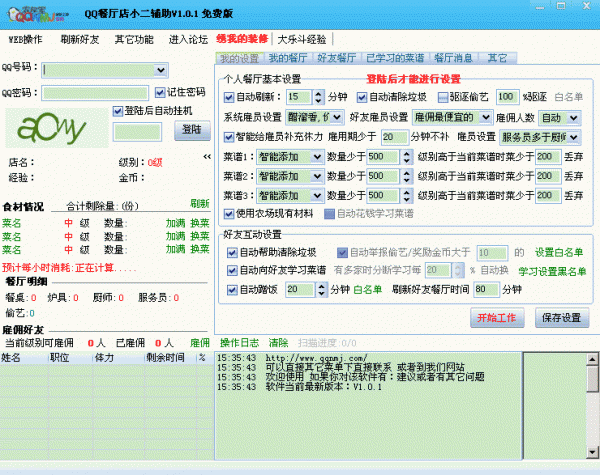Open 系统雇员设置 dropdown
This screenshot has height=475, width=600.
pyautogui.click(x=336, y=117)
